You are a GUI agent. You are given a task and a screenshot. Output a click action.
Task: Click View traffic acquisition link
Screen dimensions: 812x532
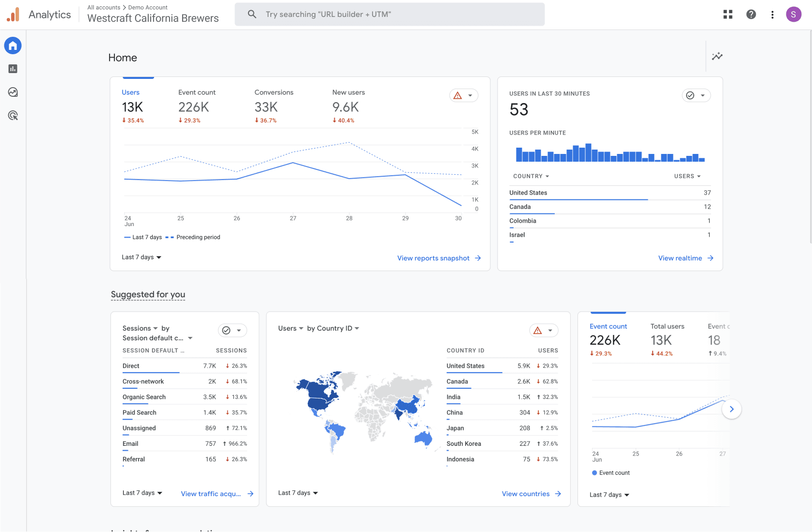click(211, 494)
